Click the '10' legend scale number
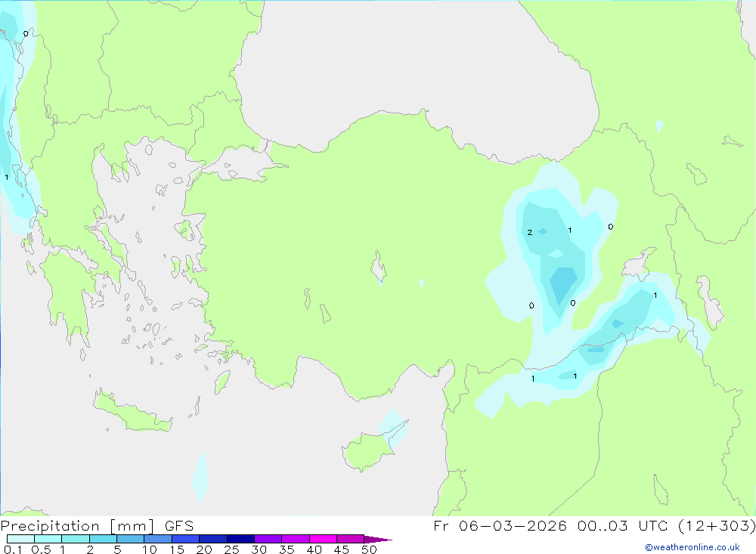This screenshot has height=554, width=756. (150, 549)
